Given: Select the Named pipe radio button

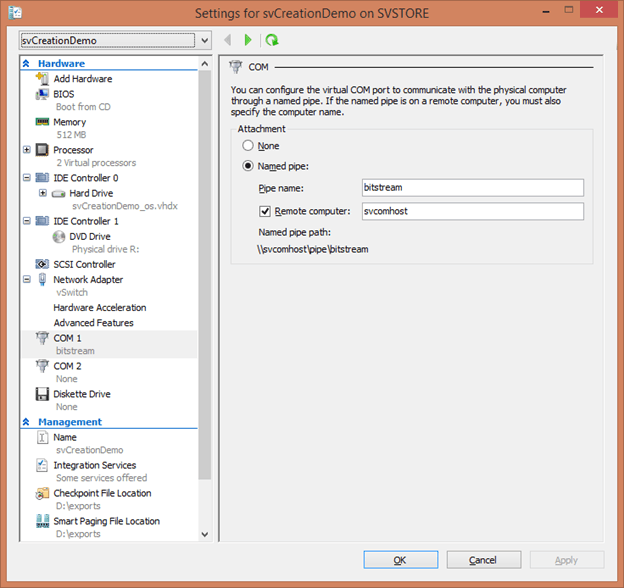Looking at the screenshot, I should tap(248, 167).
